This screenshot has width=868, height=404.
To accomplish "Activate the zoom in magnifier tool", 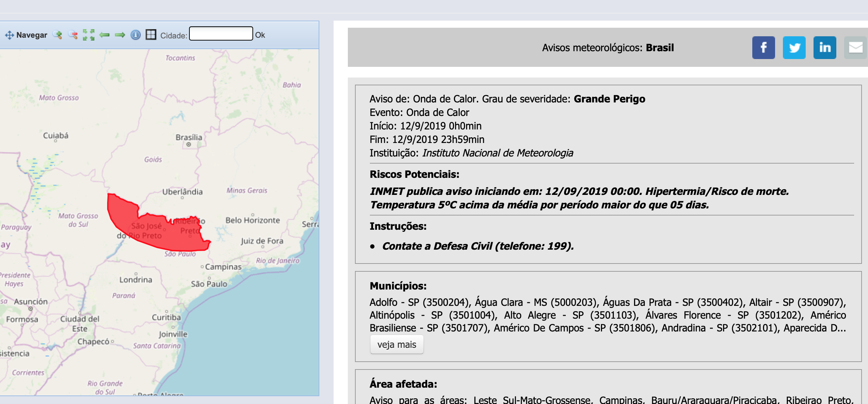I will (58, 35).
